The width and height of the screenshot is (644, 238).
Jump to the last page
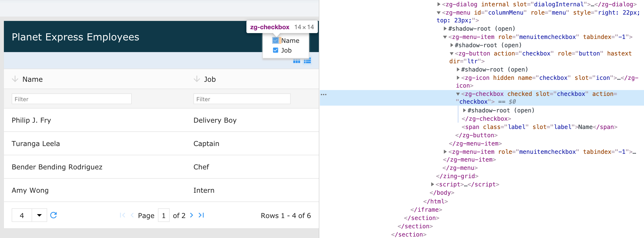pyautogui.click(x=201, y=215)
